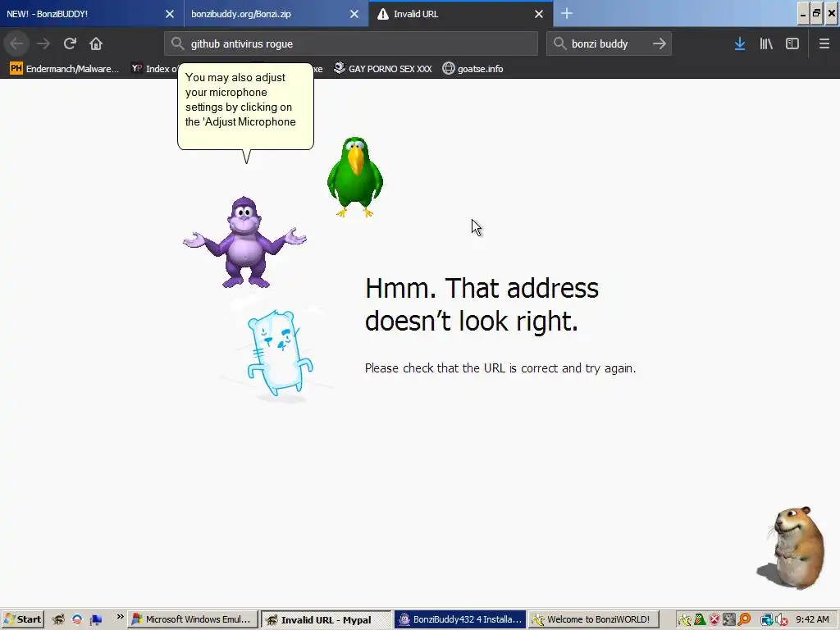This screenshot has height=630, width=840.
Task: Click the hamster agent character
Action: point(792,548)
